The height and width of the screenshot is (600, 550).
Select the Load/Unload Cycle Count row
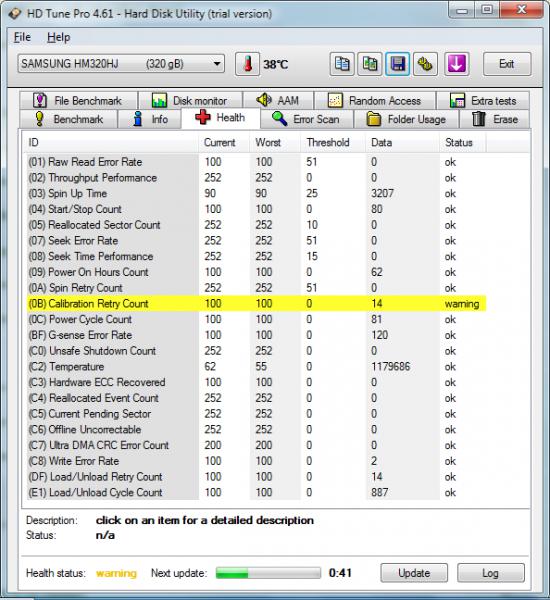pyautogui.click(x=256, y=492)
